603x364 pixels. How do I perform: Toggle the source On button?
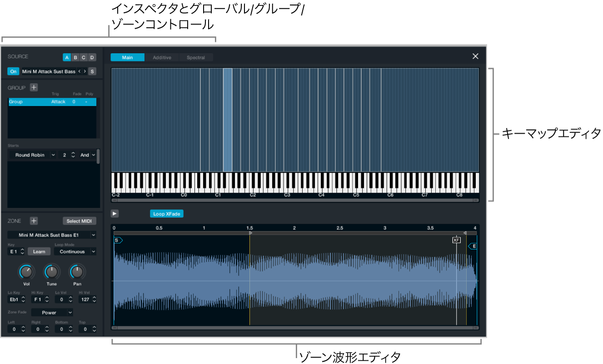(x=13, y=71)
